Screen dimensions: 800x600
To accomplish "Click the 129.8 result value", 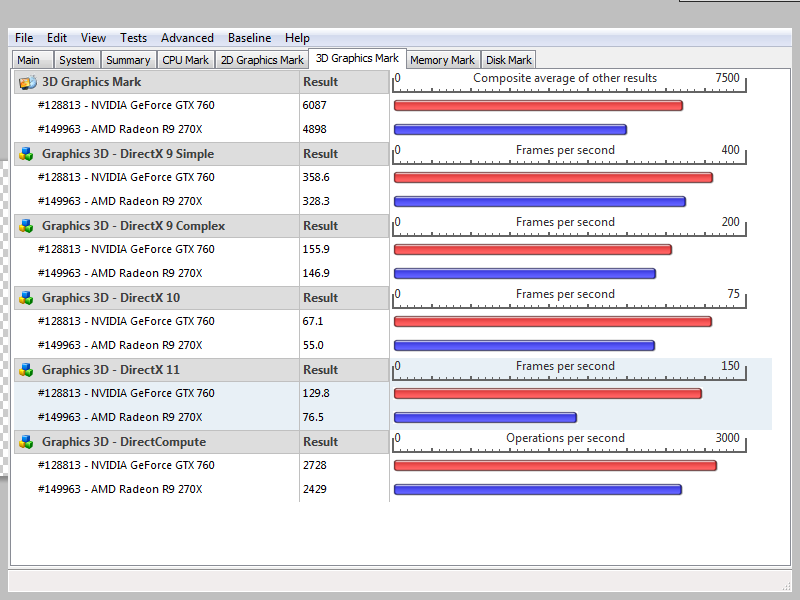I will click(316, 393).
